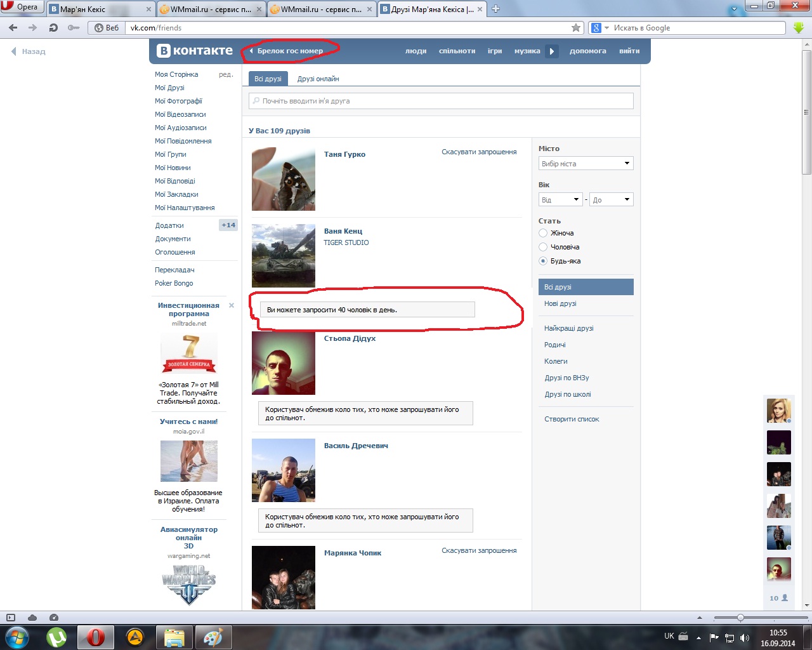Open the Action Center flag icon

[714, 637]
